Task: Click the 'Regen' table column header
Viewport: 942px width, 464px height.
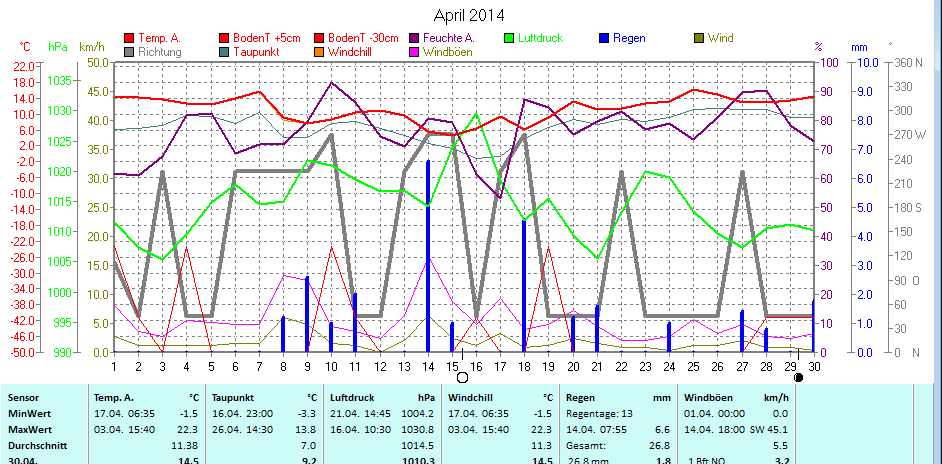Action: (579, 398)
